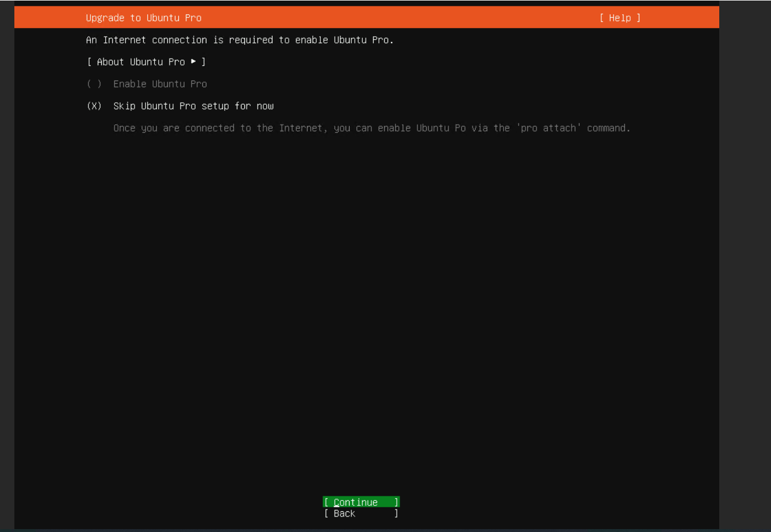Click the opening bracket of Help
Image resolution: width=771 pixels, height=532 pixels.
pos(601,18)
